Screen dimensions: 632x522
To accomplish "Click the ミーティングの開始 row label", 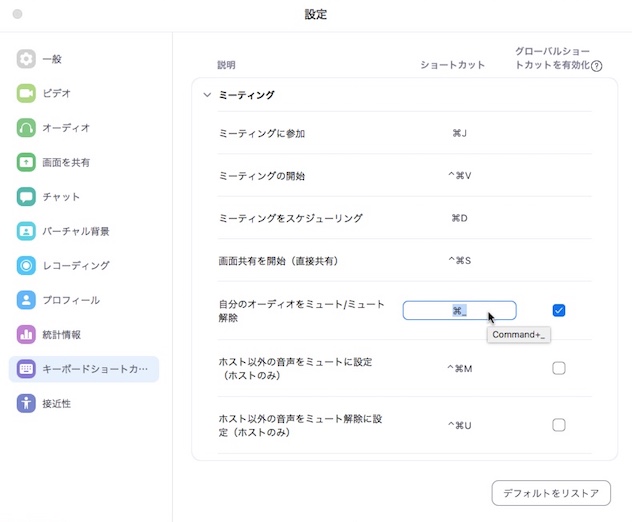I will click(262, 176).
